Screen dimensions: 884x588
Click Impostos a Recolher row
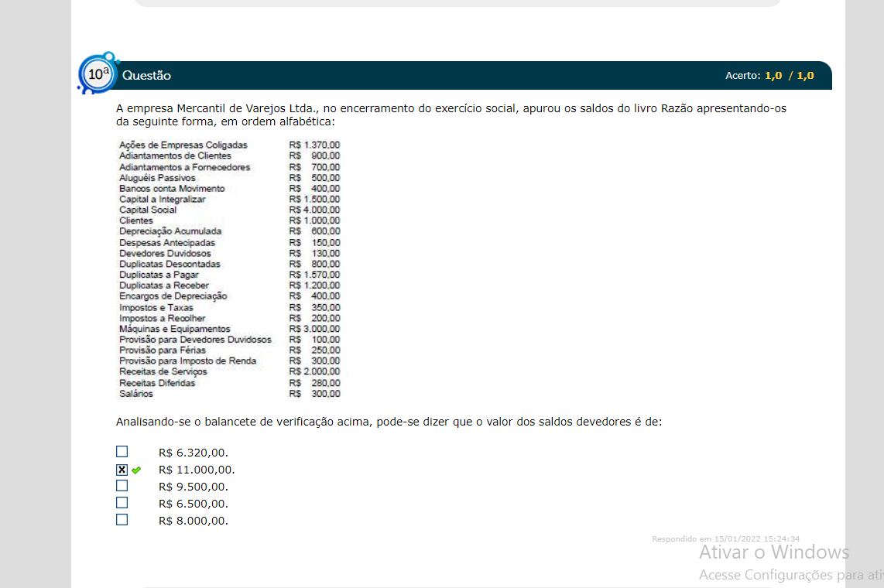click(x=229, y=318)
